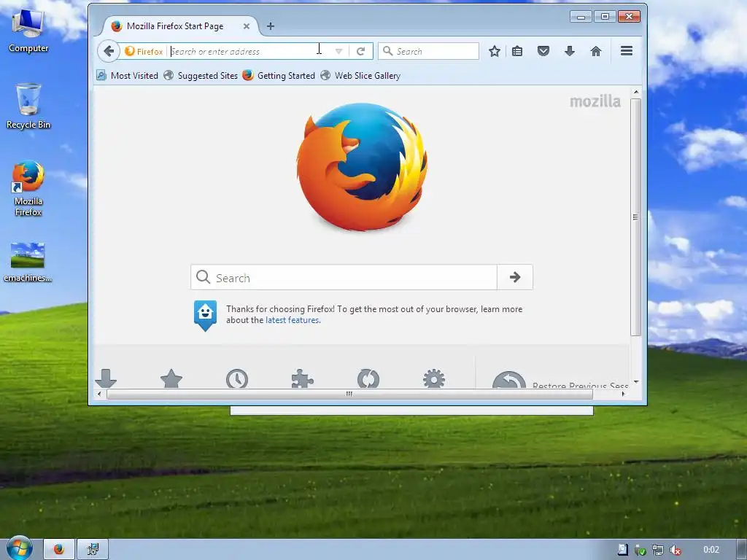Maximize the Firefox window
Screen dimensions: 747x560
pos(605,17)
